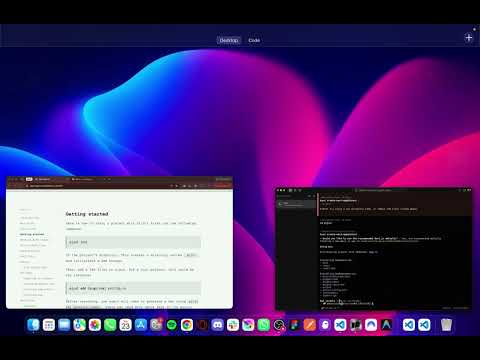The height and width of the screenshot is (360, 480).
Task: Open the purple ghost app icon in the Dock
Action: tap(325, 325)
